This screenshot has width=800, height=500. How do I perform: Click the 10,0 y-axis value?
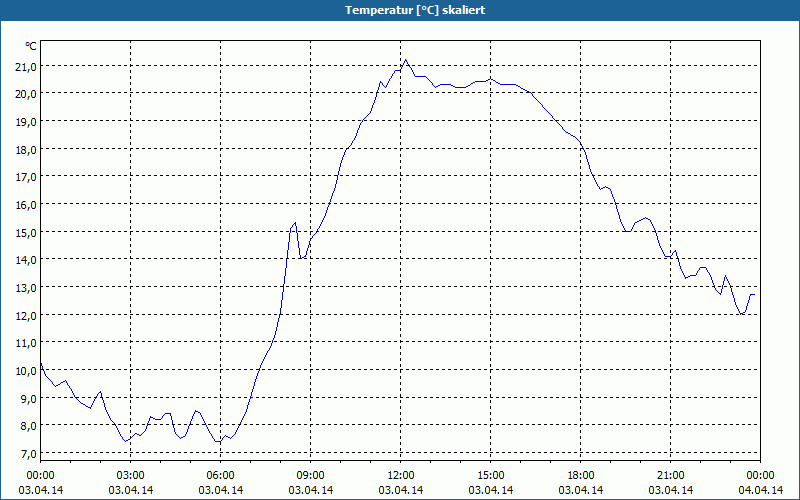[26, 371]
